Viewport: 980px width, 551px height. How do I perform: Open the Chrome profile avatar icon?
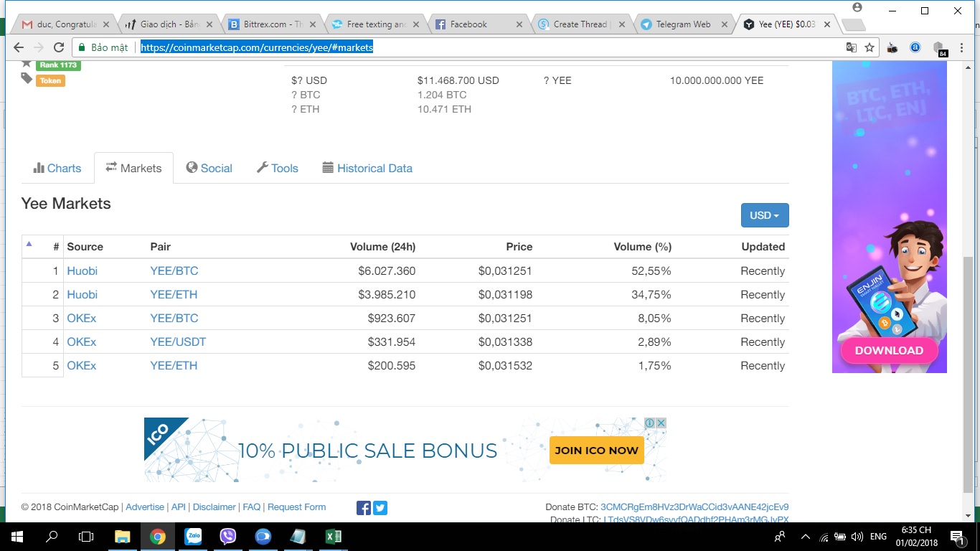(857, 7)
